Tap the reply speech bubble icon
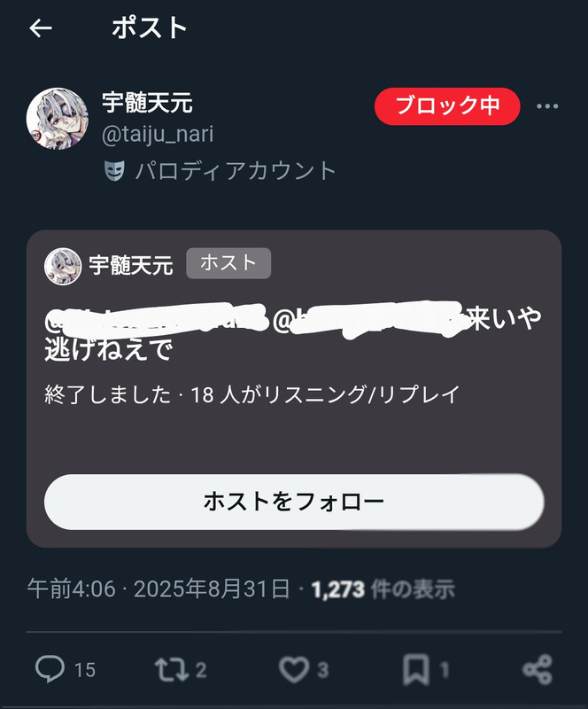 tap(50, 669)
